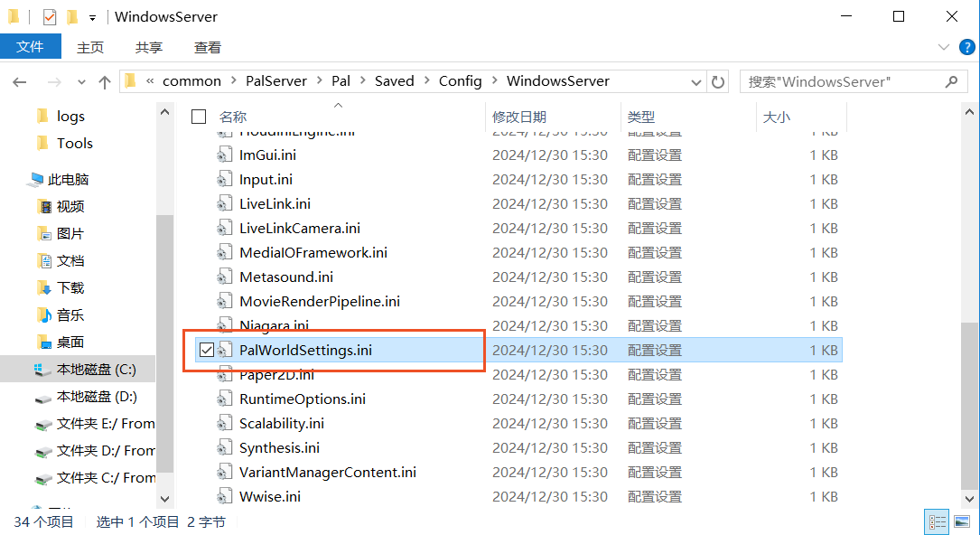Toggle the select-all checkbox in header
Viewport: 980px width, 535px height.
(x=199, y=117)
